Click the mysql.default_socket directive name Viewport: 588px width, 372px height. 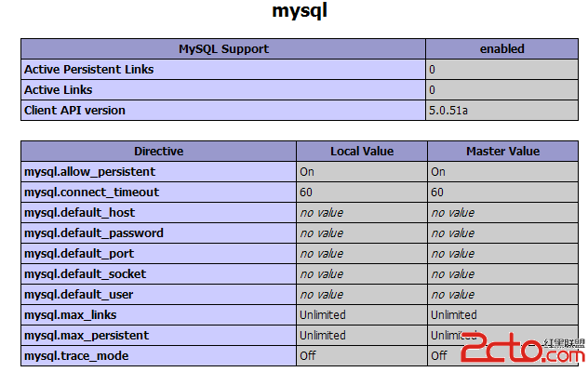coord(85,274)
